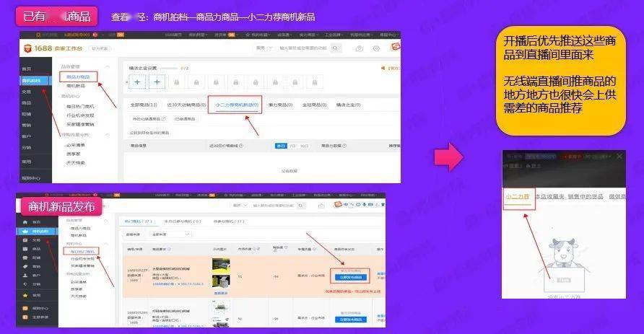Close the live stream panel with X
This screenshot has width=644, height=334.
(x=619, y=156)
